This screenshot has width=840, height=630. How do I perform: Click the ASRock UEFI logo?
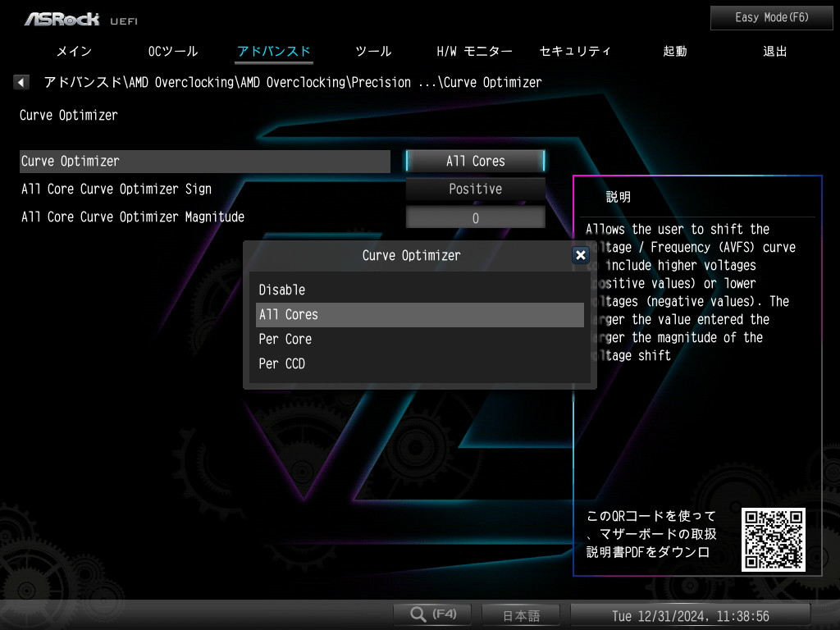coord(81,20)
